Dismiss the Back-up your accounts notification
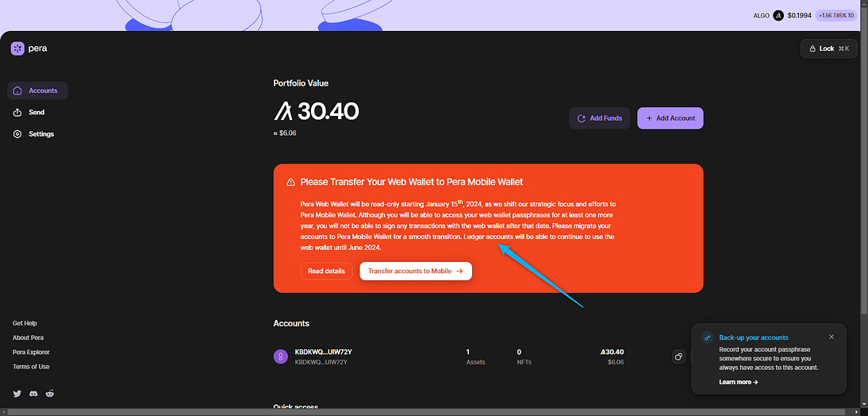Screen dimensions: 868x416 coord(832,337)
